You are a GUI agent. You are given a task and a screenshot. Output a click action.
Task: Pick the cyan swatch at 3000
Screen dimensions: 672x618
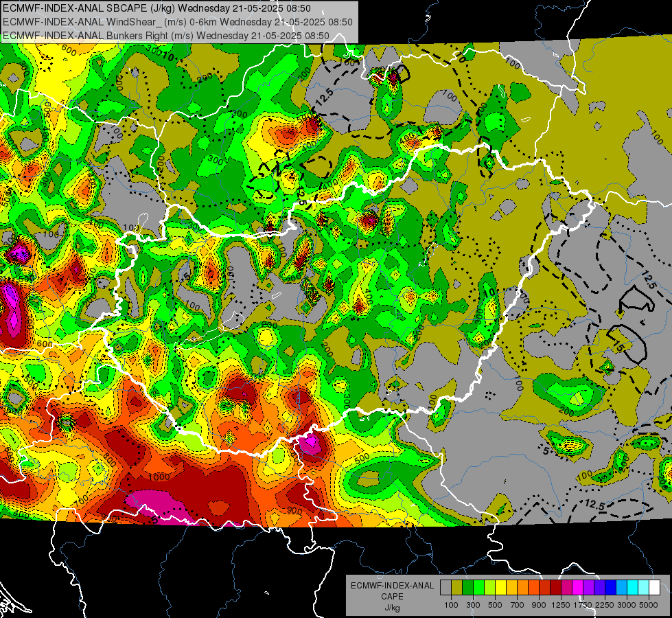click(633, 588)
